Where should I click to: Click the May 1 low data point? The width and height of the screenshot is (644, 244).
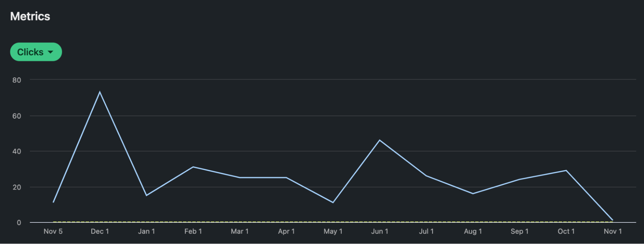(x=333, y=202)
